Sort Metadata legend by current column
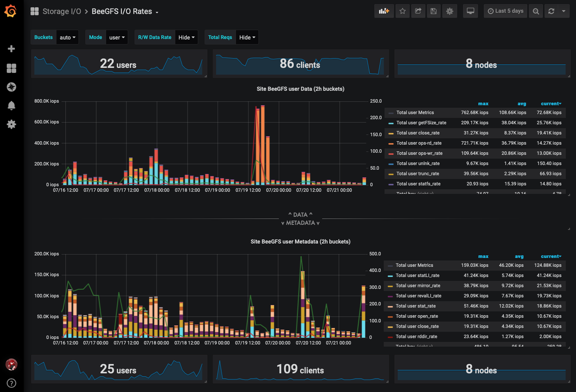This screenshot has height=392, width=576. pyautogui.click(x=552, y=256)
